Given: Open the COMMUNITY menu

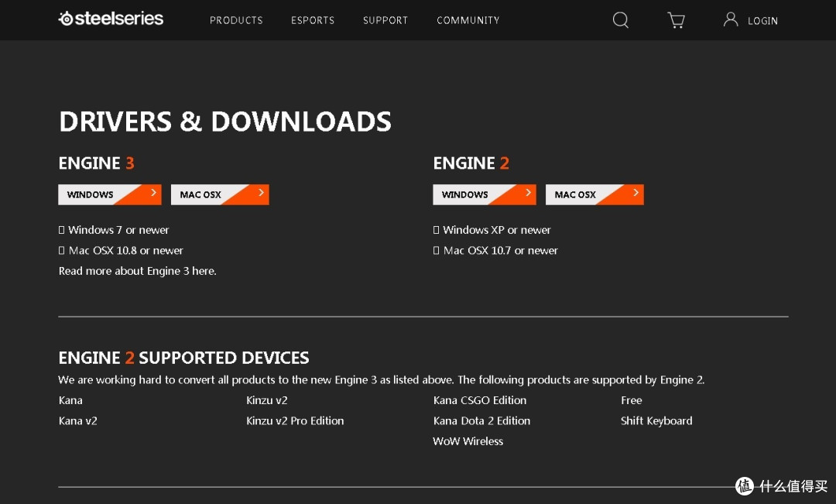Looking at the screenshot, I should tap(468, 20).
